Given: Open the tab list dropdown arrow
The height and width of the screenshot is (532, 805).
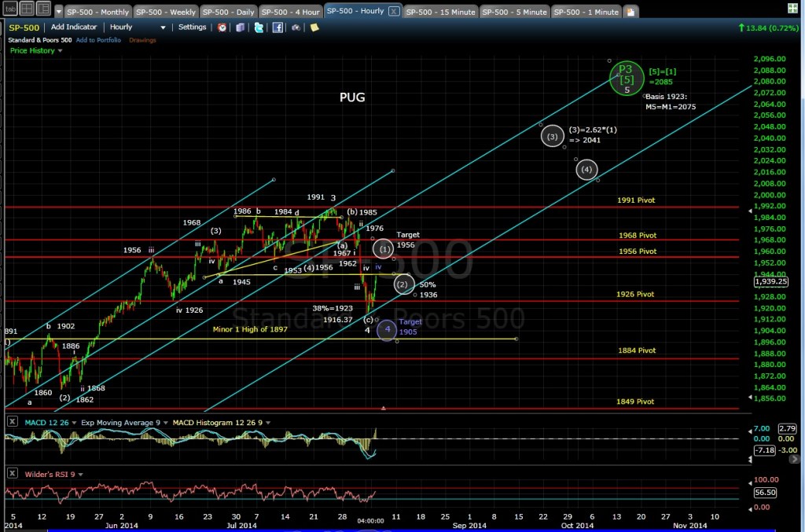Looking at the screenshot, I should [58, 12].
